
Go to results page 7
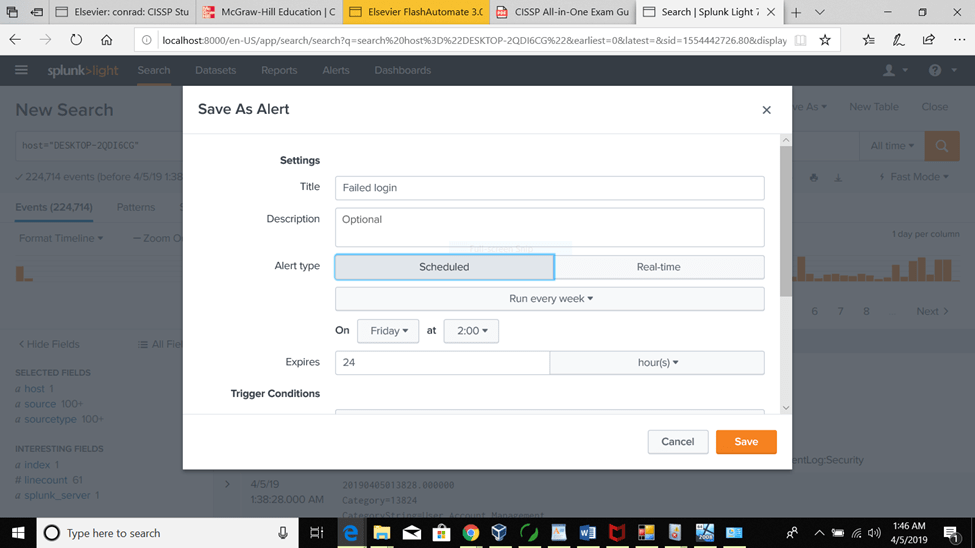pos(840,311)
